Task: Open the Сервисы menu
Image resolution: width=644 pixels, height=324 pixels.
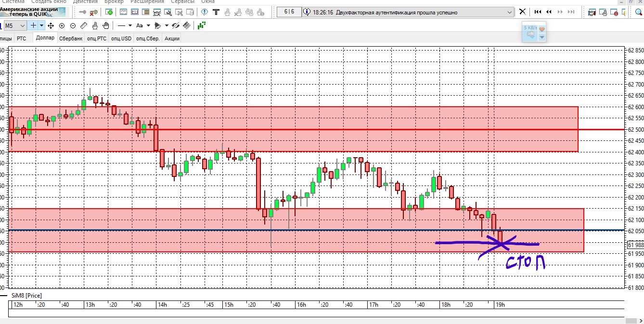Action: tap(182, 2)
